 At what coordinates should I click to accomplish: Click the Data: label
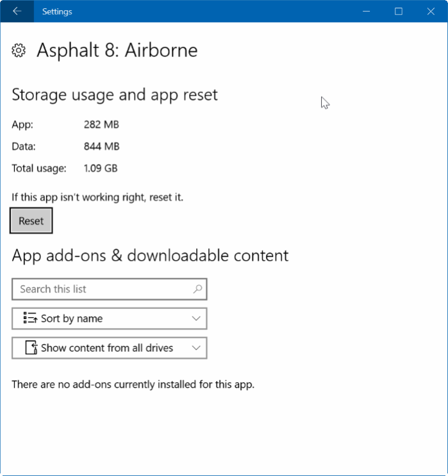coord(24,146)
